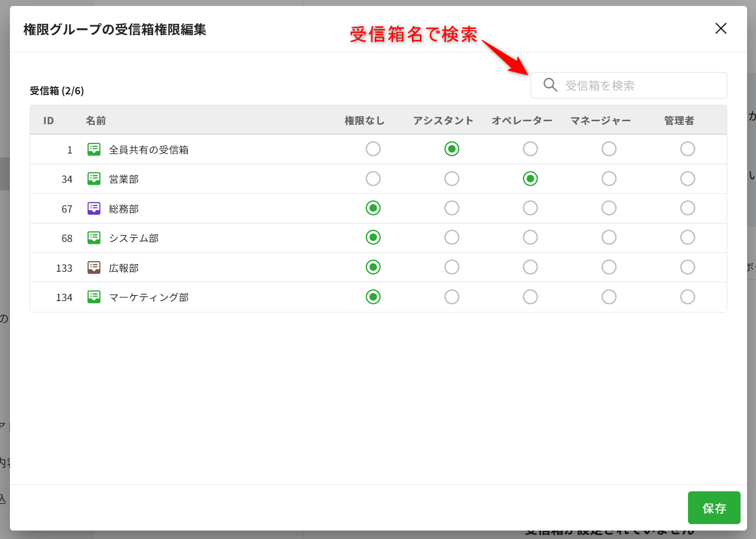The image size is (756, 539).
Task: Set 営業部 permission to マネージャー
Action: (609, 179)
